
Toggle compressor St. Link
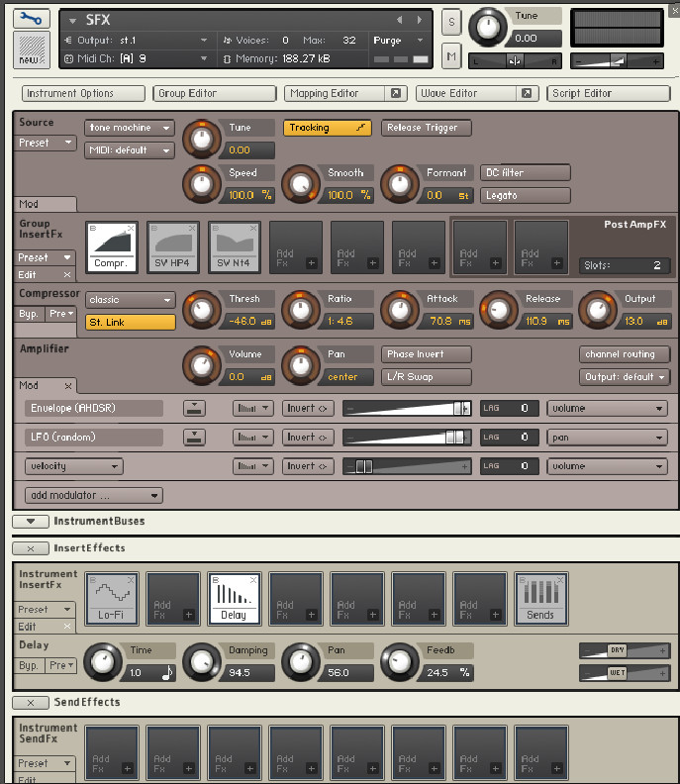130,323
